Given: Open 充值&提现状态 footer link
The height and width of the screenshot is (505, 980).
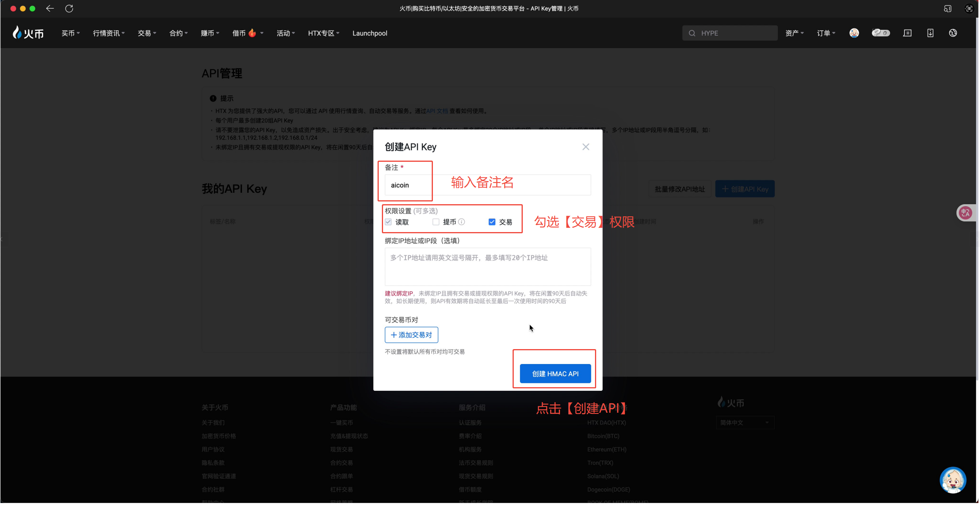Looking at the screenshot, I should [349, 436].
